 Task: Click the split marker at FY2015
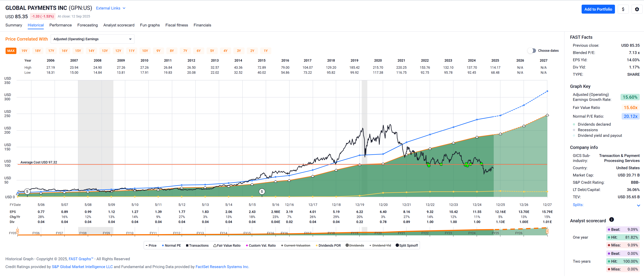(x=262, y=192)
